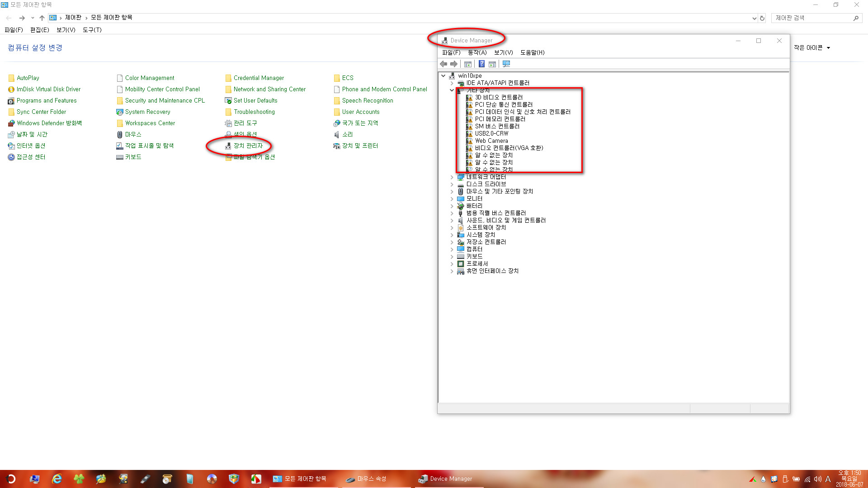Open 도구(T) menu in Control Panel
Image resolution: width=868 pixels, height=488 pixels.
92,30
